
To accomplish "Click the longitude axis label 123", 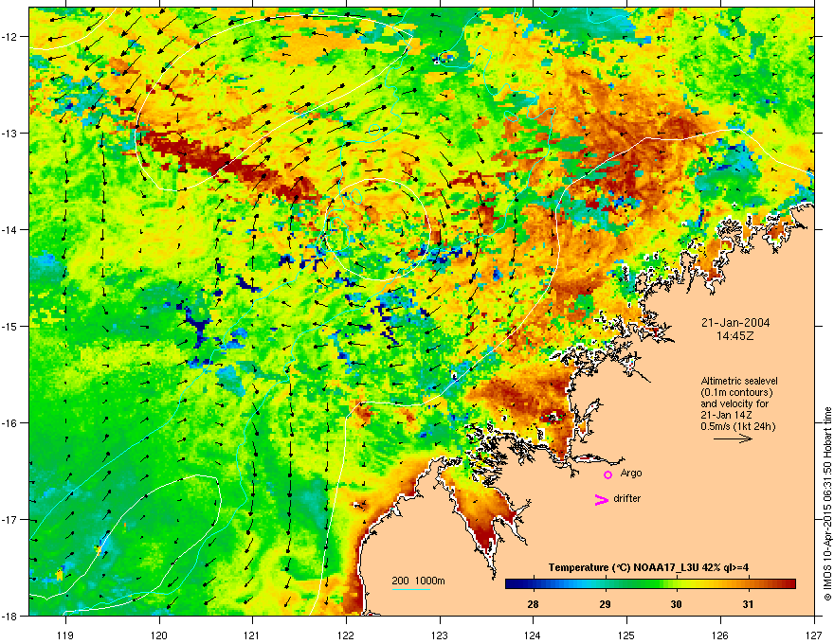I will (x=440, y=635).
